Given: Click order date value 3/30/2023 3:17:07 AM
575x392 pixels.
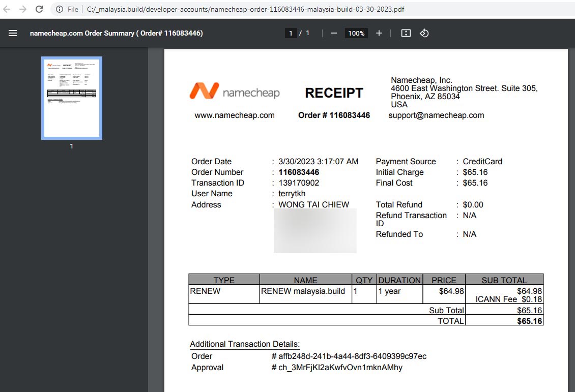Looking at the screenshot, I should tap(319, 162).
